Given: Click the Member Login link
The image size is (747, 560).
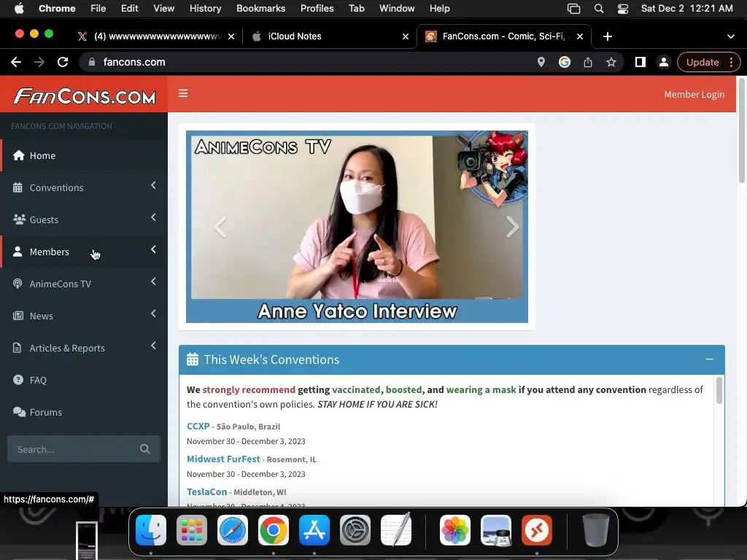Looking at the screenshot, I should tap(694, 94).
